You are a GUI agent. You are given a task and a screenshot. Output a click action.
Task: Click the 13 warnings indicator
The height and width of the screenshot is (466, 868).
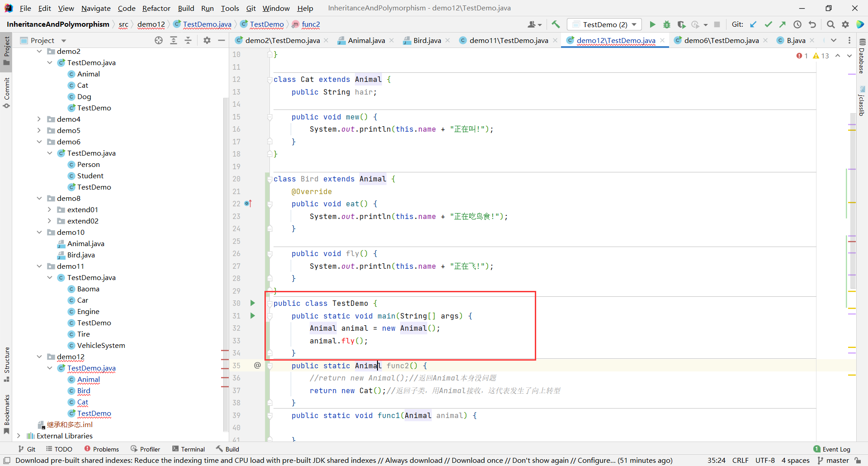pos(821,56)
